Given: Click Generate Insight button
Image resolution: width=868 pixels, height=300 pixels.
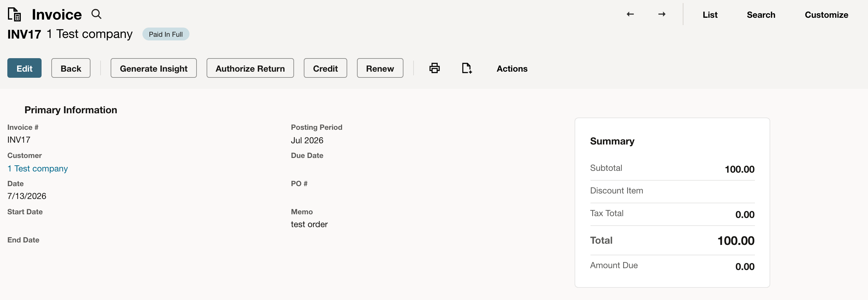Looking at the screenshot, I should (154, 68).
